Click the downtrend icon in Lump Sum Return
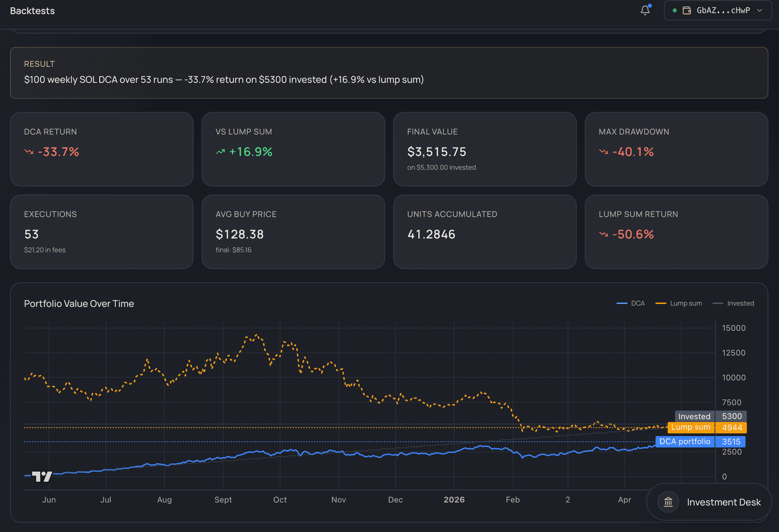The height and width of the screenshot is (532, 779). pos(604,234)
